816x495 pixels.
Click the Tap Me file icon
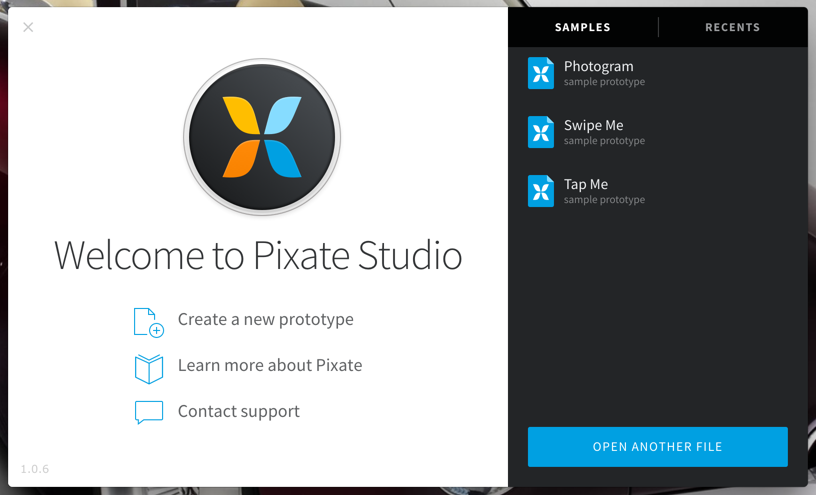tap(541, 191)
